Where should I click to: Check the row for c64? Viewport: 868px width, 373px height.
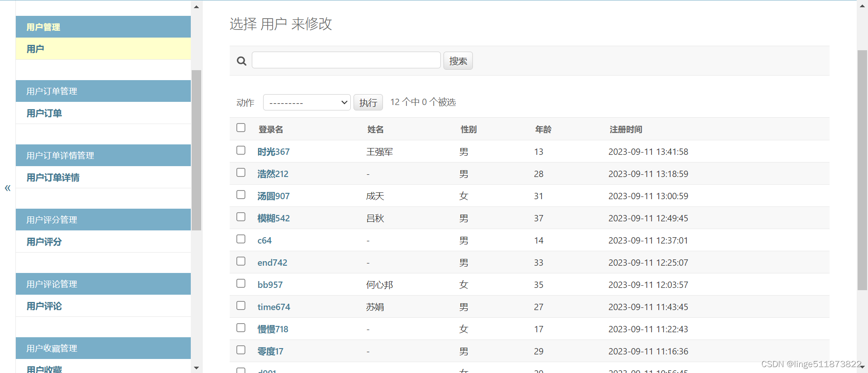pyautogui.click(x=241, y=239)
